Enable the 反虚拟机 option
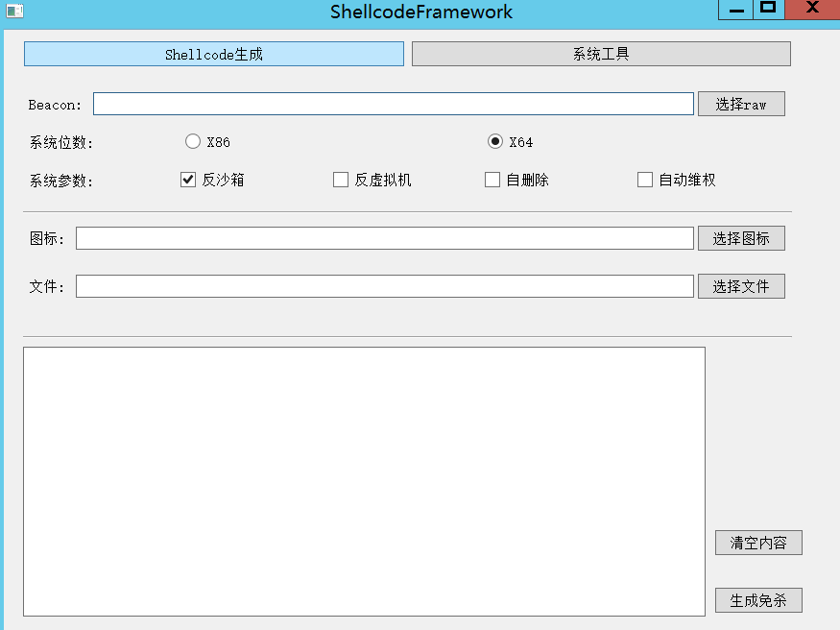The height and width of the screenshot is (630, 840). click(340, 179)
